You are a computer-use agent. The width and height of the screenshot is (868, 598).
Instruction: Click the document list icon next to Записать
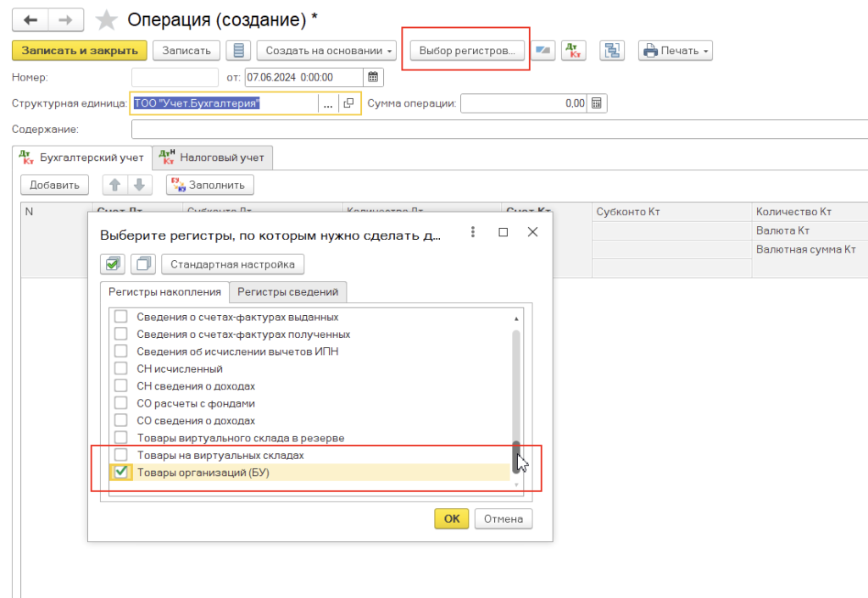click(239, 51)
